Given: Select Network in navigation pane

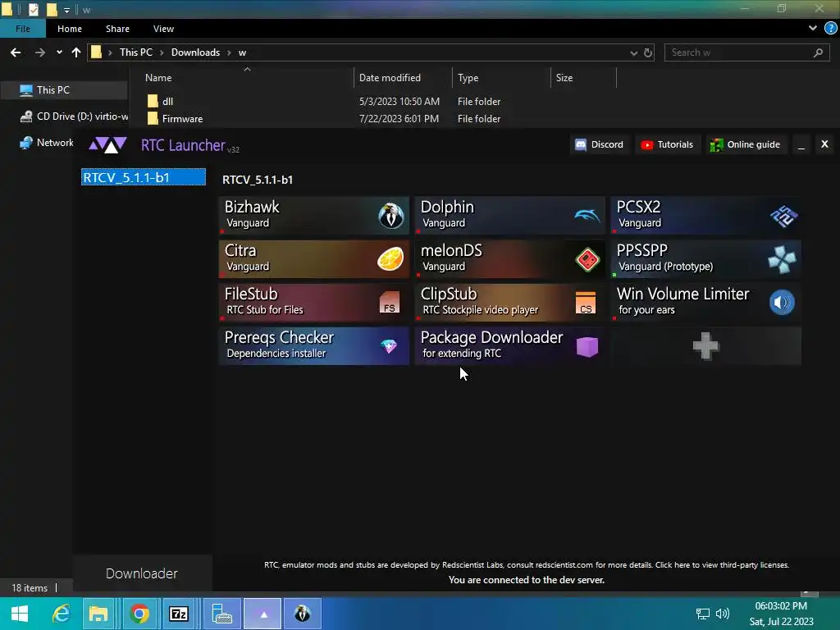Looking at the screenshot, I should (x=47, y=143).
